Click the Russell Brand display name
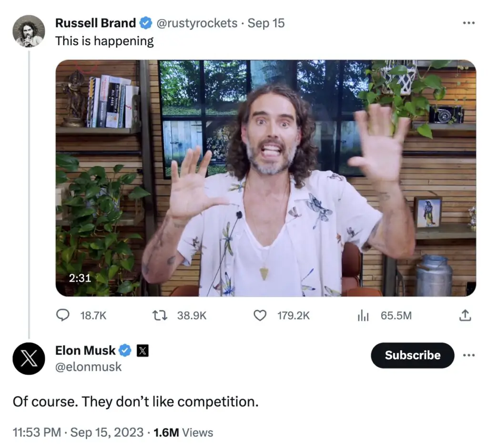 (95, 23)
